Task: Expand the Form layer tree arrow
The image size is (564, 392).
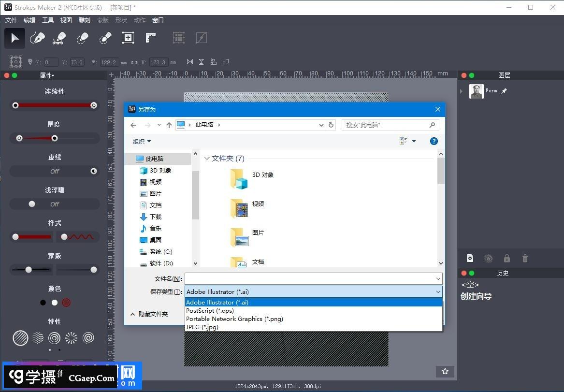Action: (x=462, y=91)
